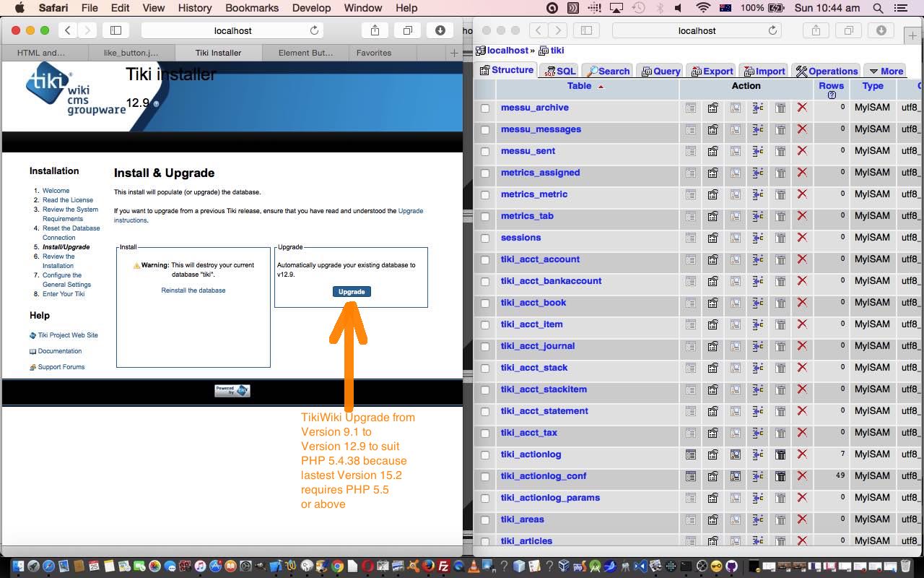Open the Export tab
The width and height of the screenshot is (924, 578).
(x=712, y=71)
